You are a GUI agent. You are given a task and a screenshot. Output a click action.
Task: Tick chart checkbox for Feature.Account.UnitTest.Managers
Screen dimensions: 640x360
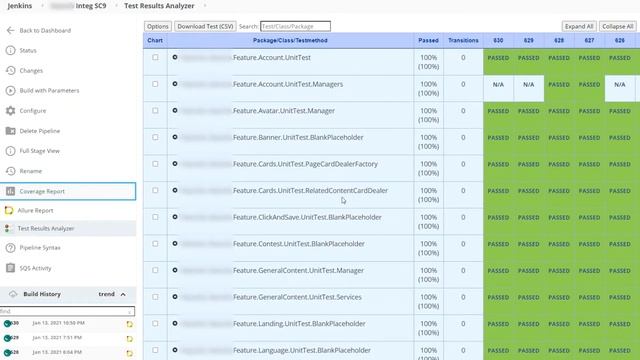[x=155, y=84]
